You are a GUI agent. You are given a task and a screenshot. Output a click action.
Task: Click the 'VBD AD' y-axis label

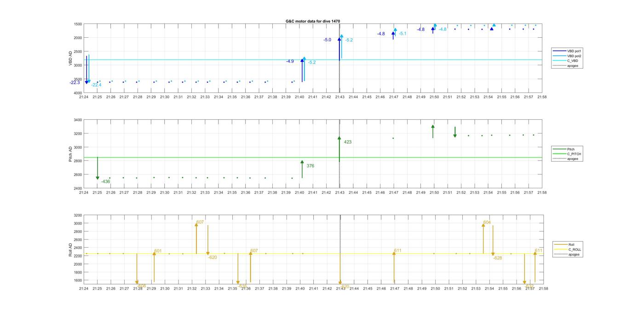click(x=71, y=58)
